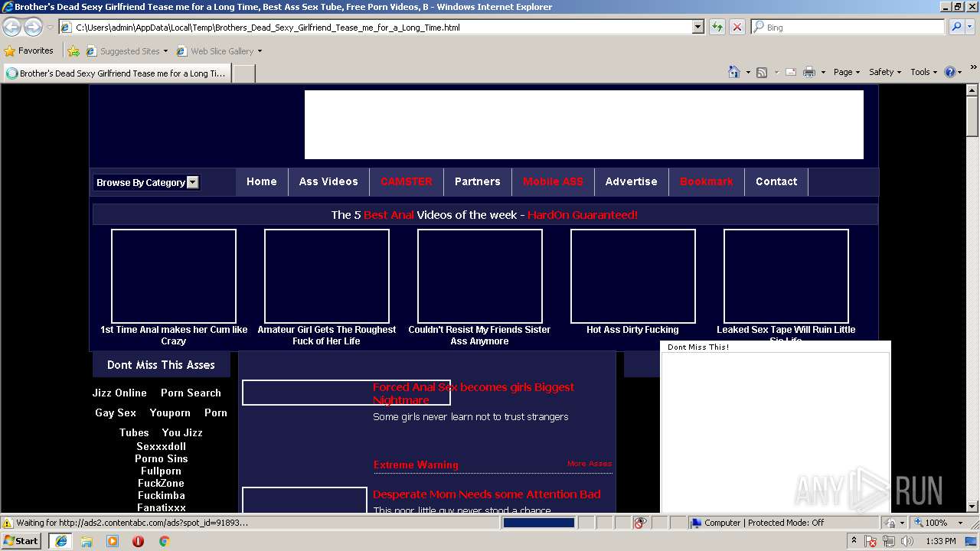The height and width of the screenshot is (551, 980).
Task: Click the Help question mark icon
Action: [x=950, y=72]
